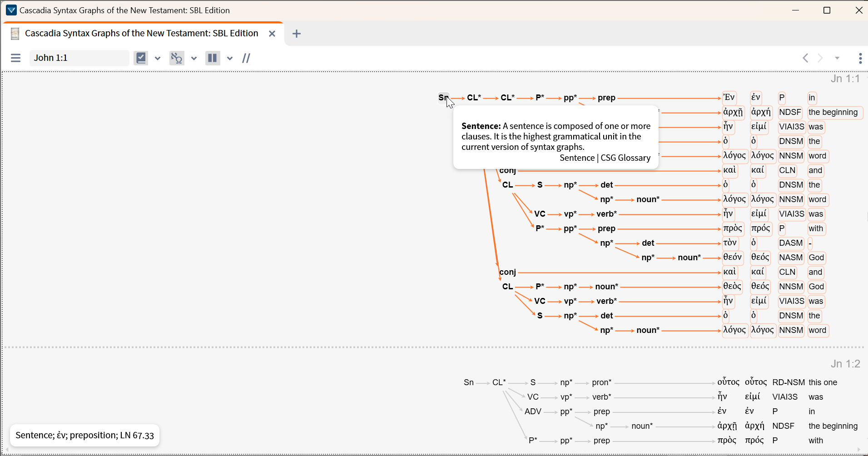Expand the visual filters dropdown arrow
The width and height of the screenshot is (868, 456).
click(158, 58)
